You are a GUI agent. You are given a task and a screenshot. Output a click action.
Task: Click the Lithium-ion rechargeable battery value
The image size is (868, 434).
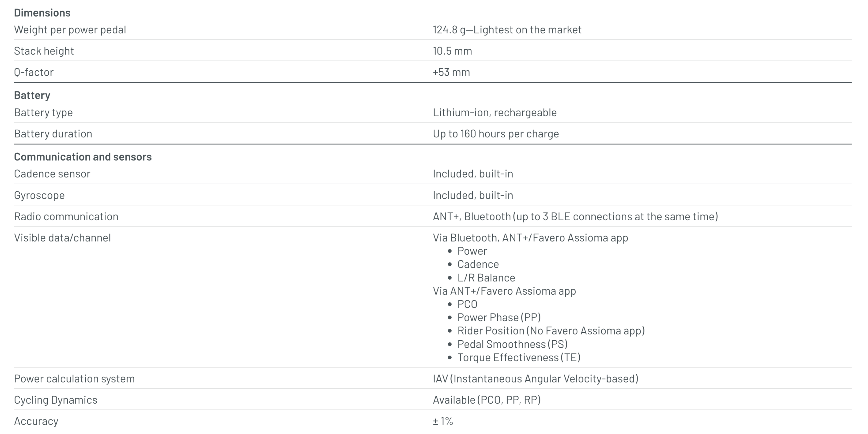[x=494, y=113]
